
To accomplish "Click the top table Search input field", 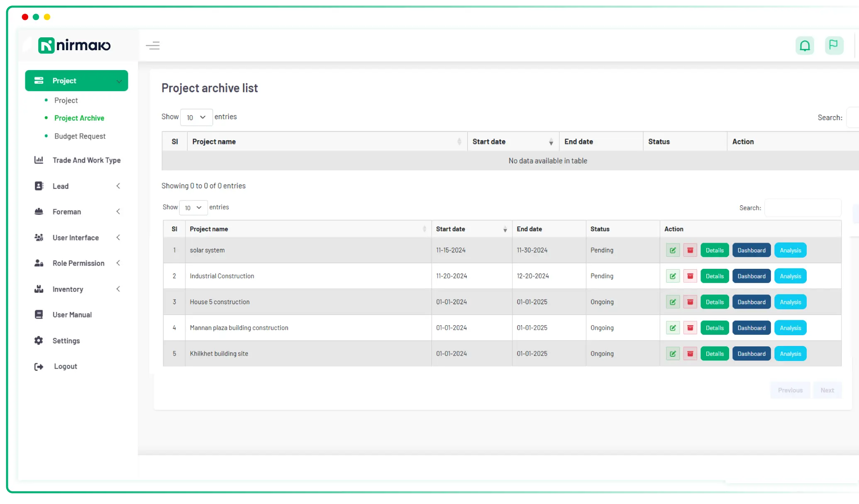I will point(852,117).
